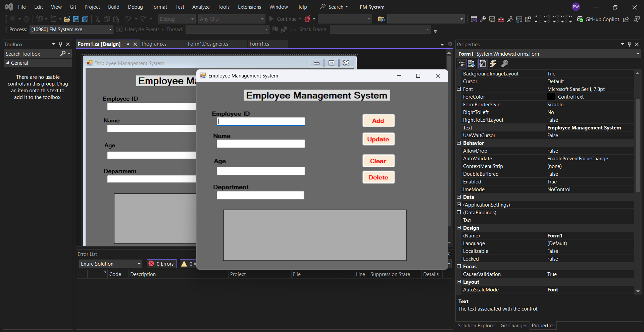
Task: Click the document tab settings gear icon
Action: [450, 44]
